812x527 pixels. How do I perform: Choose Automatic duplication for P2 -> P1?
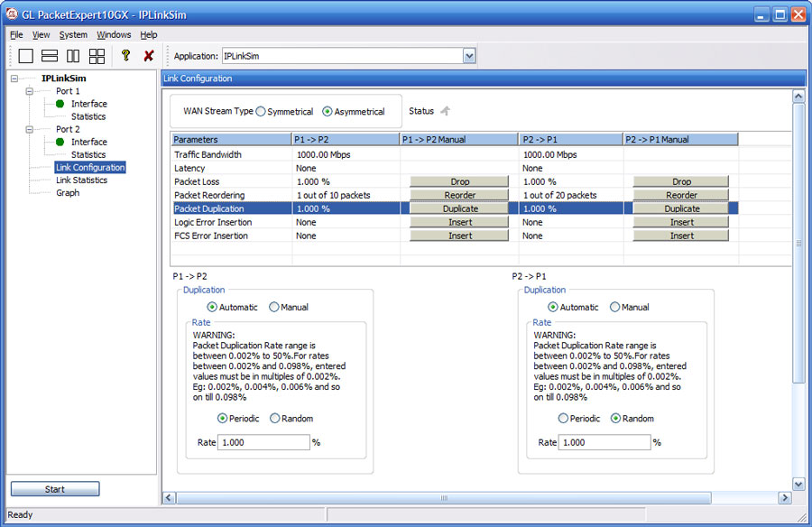pyautogui.click(x=552, y=308)
